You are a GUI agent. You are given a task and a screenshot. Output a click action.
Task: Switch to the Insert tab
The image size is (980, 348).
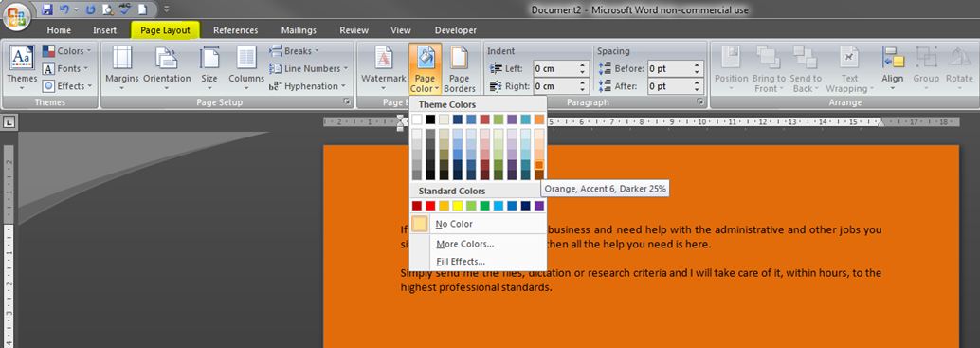[104, 30]
